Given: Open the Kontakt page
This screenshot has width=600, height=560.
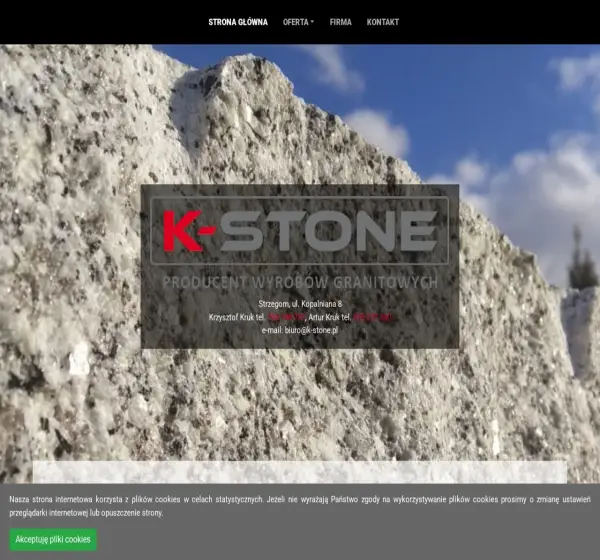Looking at the screenshot, I should pyautogui.click(x=383, y=22).
